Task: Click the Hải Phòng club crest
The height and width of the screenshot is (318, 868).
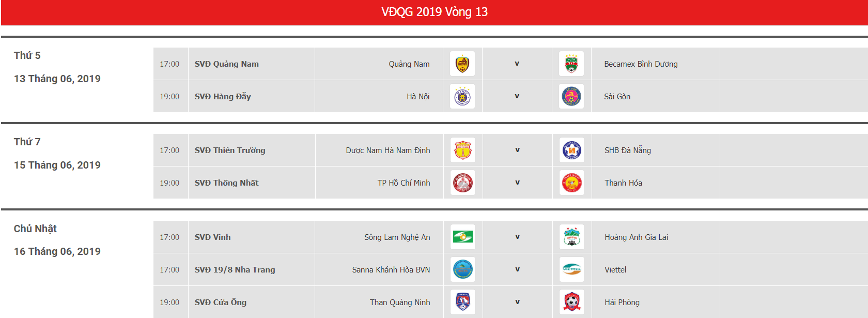Action: pos(571,302)
